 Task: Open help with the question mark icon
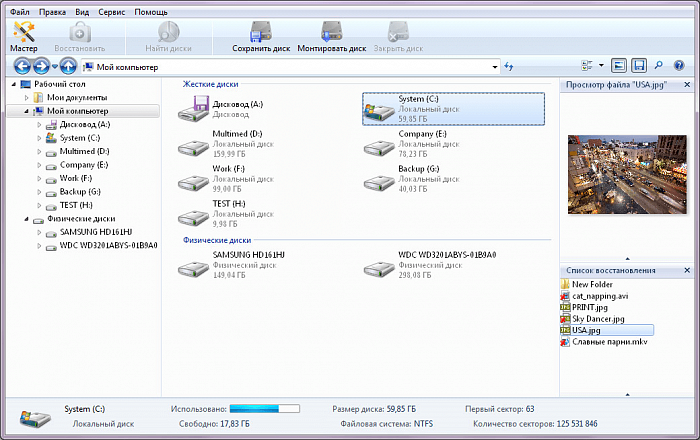point(679,66)
